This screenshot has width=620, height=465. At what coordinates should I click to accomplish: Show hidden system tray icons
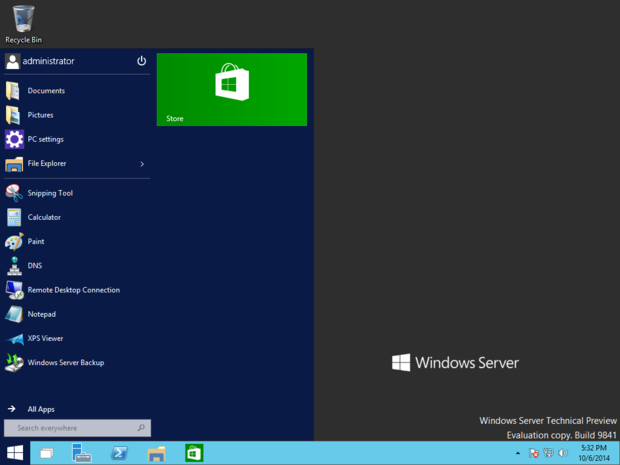(518, 453)
